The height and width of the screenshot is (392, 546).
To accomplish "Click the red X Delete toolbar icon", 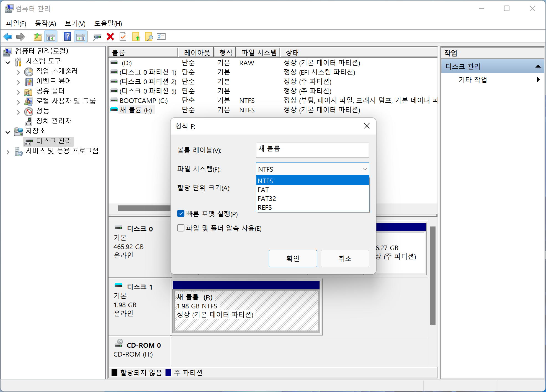I will coord(110,37).
